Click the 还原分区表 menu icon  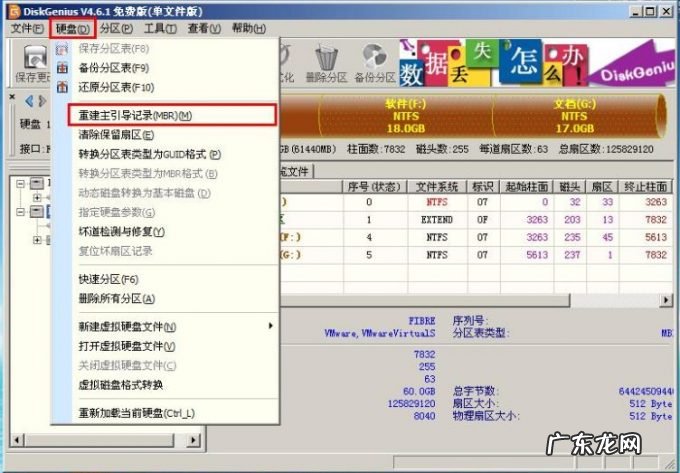62,87
